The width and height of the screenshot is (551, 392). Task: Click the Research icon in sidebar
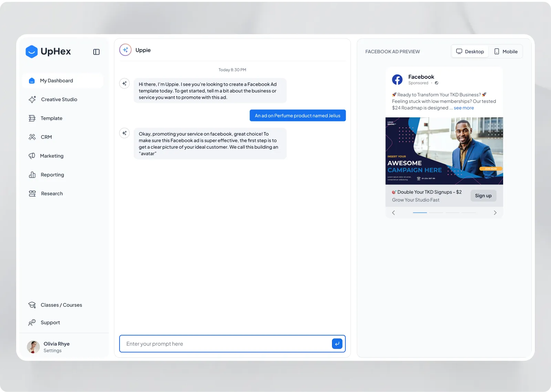coord(32,193)
